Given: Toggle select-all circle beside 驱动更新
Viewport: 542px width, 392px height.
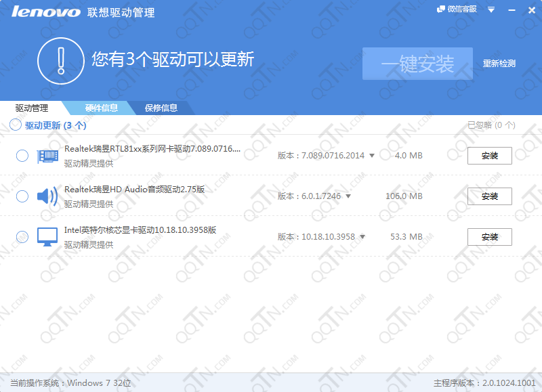Looking at the screenshot, I should coord(16,125).
